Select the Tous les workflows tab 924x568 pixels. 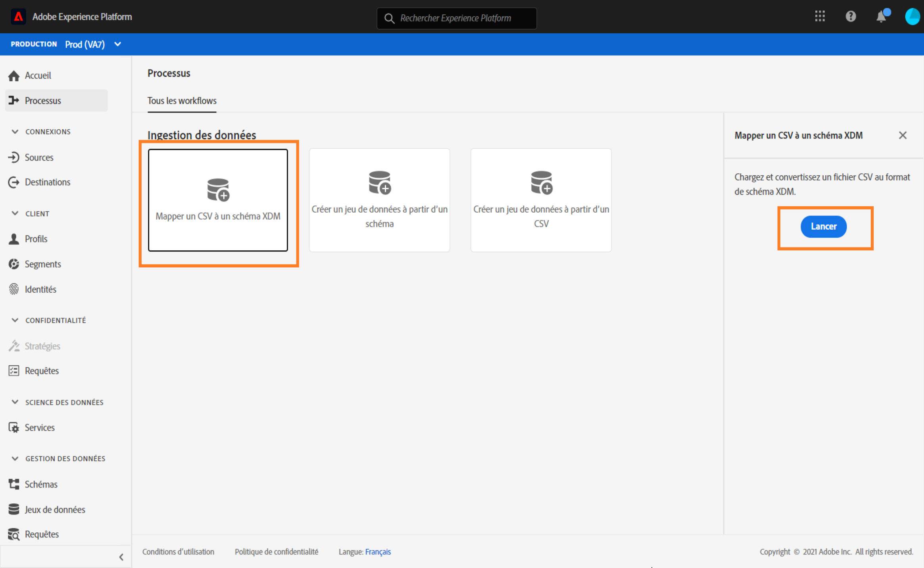[182, 101]
